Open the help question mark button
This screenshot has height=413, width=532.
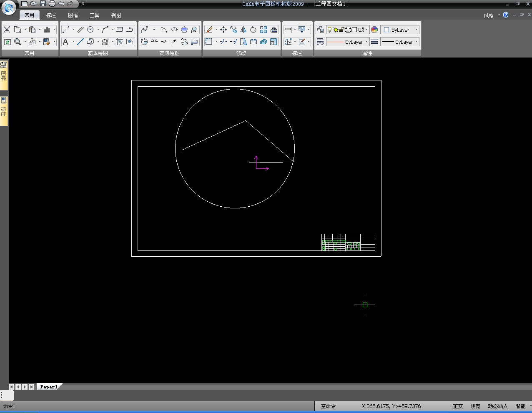click(x=506, y=15)
